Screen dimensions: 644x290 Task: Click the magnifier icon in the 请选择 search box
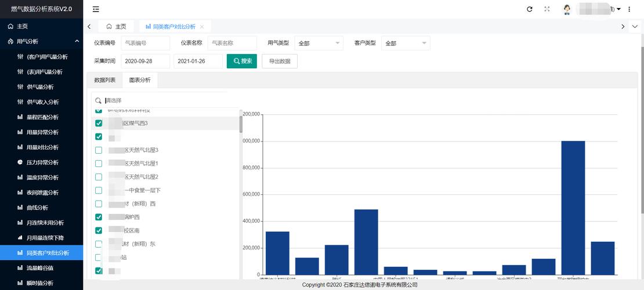tap(98, 100)
